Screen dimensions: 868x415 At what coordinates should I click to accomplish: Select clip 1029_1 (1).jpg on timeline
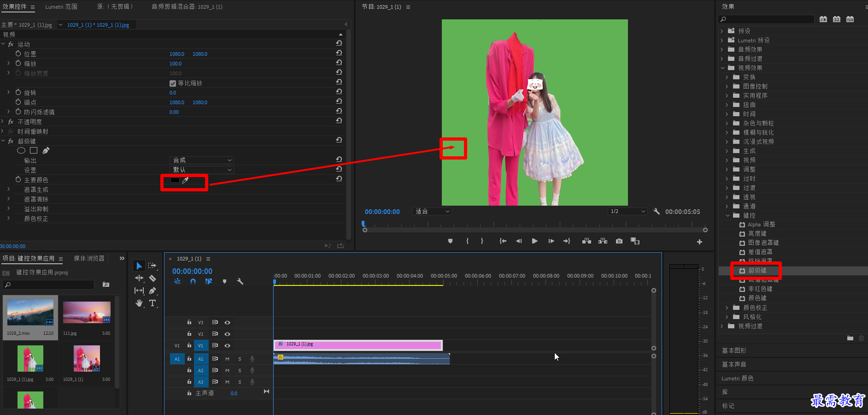(358, 345)
